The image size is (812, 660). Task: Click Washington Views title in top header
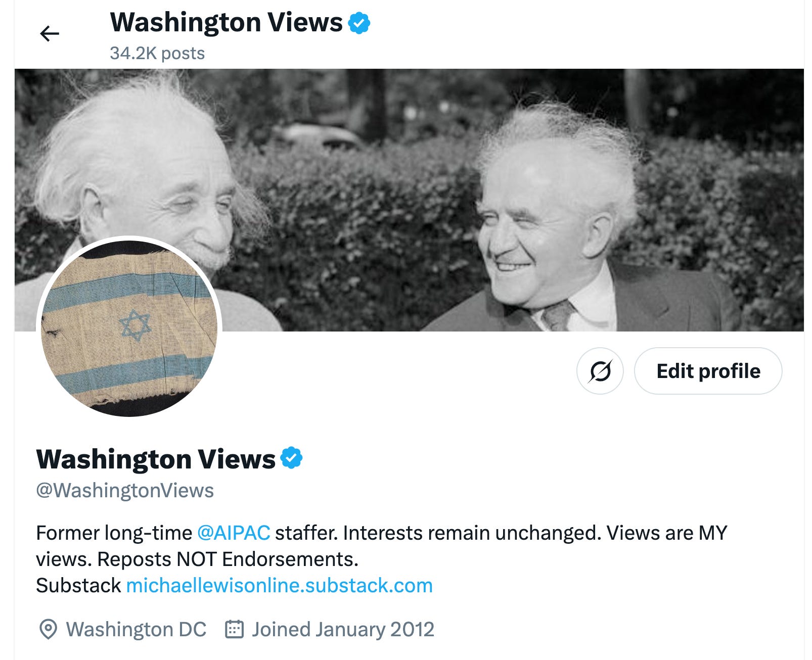226,23
